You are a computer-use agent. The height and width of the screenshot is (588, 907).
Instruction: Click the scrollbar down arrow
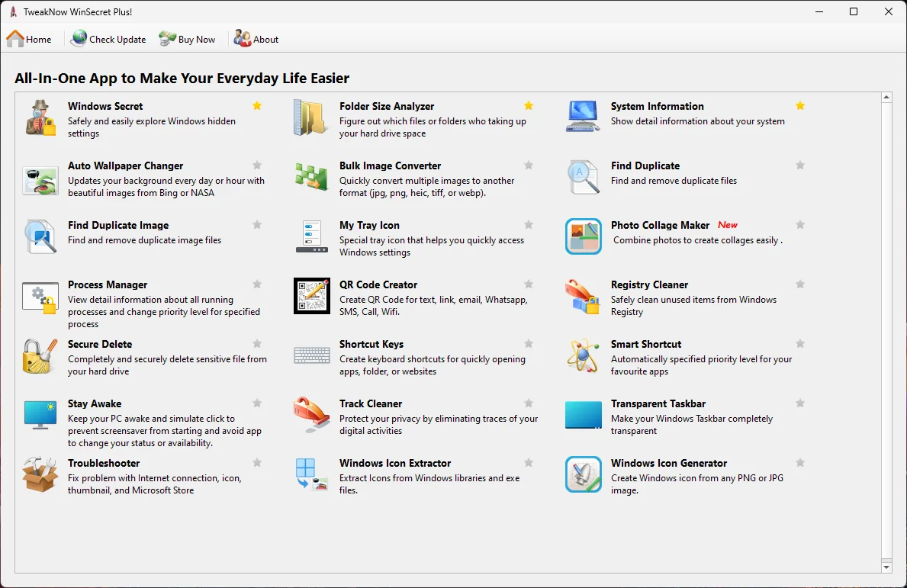[886, 567]
